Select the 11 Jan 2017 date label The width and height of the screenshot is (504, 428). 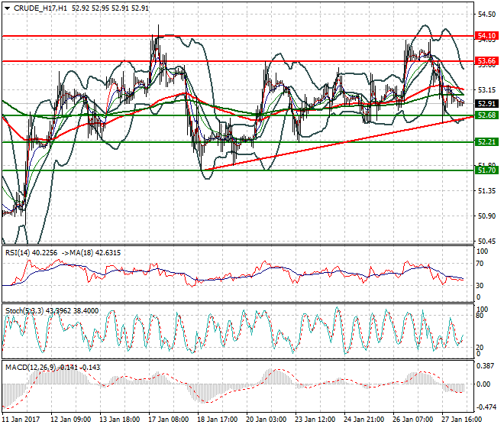21,420
